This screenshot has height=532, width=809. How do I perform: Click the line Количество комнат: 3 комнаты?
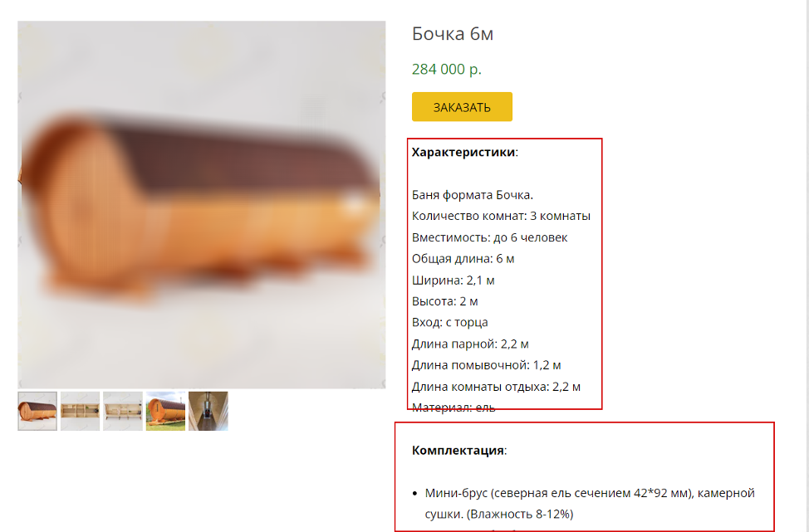click(x=501, y=216)
